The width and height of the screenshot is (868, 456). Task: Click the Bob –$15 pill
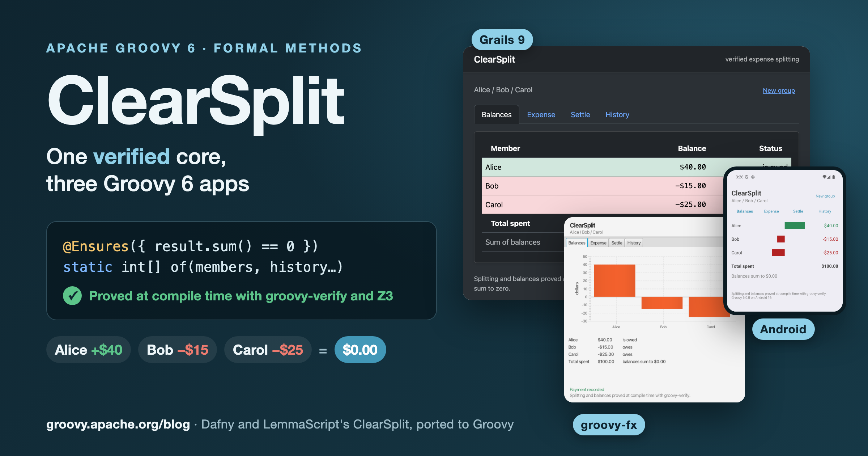[178, 350]
